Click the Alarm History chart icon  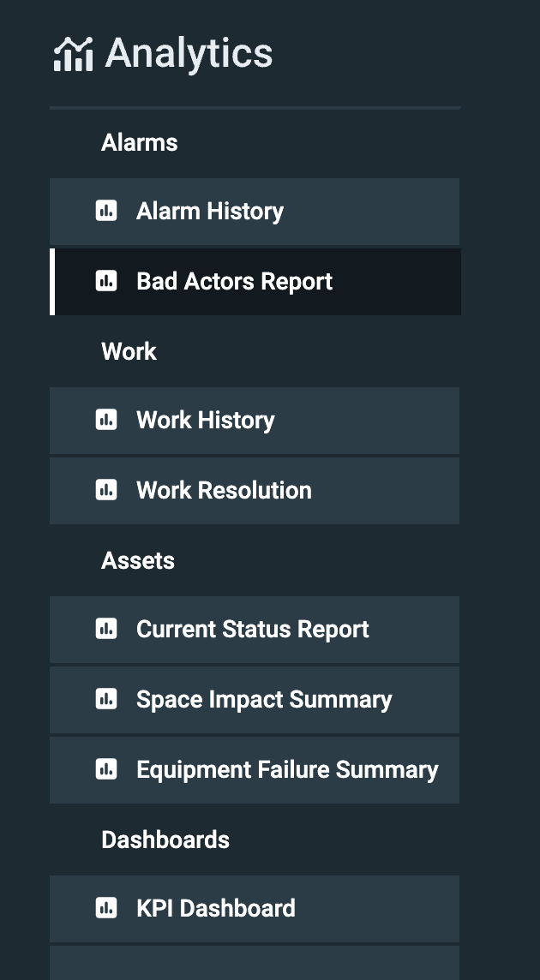pos(106,211)
